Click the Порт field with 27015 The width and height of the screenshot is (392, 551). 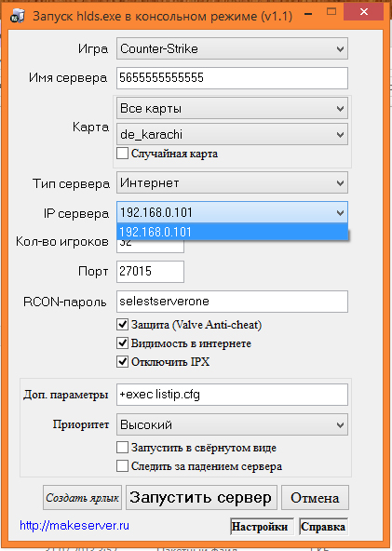[x=150, y=271]
